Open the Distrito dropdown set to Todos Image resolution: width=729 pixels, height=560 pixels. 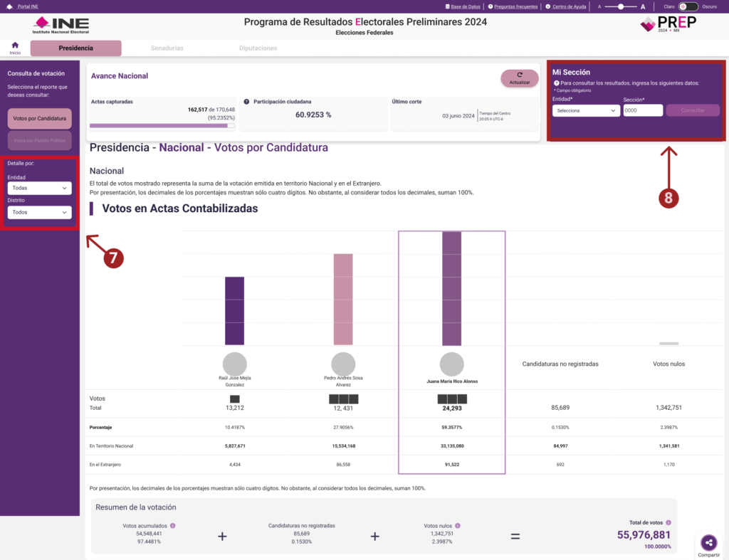(40, 212)
